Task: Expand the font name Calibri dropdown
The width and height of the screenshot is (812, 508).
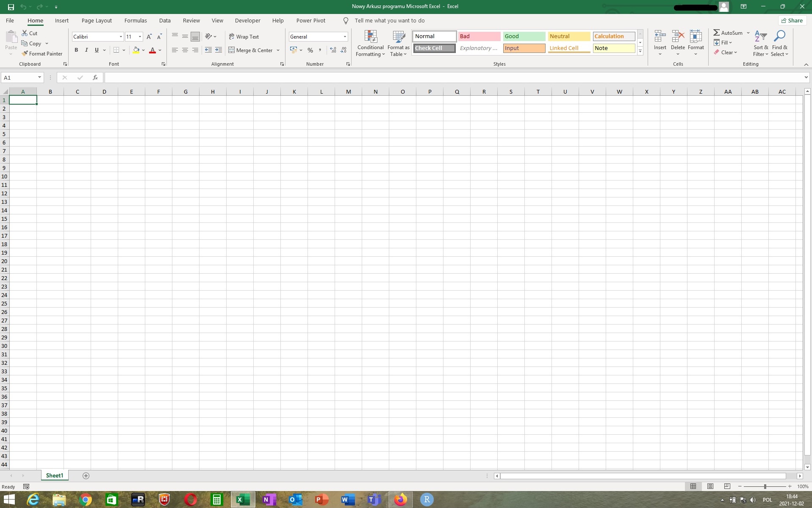Action: click(x=121, y=37)
